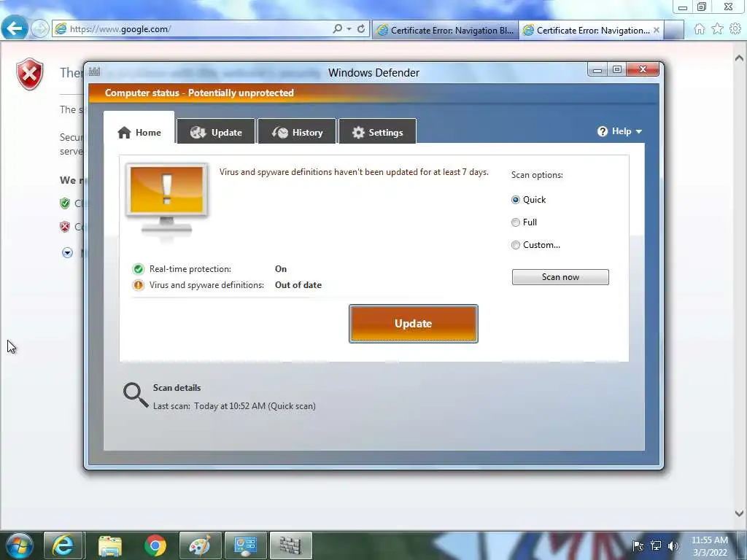Select the Quick scan option
This screenshot has height=560, width=747.
(516, 200)
